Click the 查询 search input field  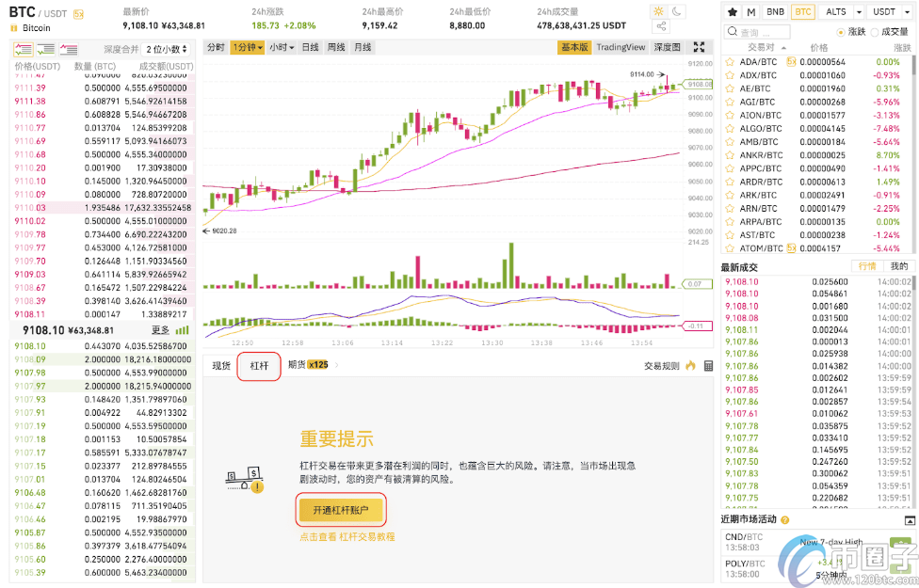click(757, 30)
